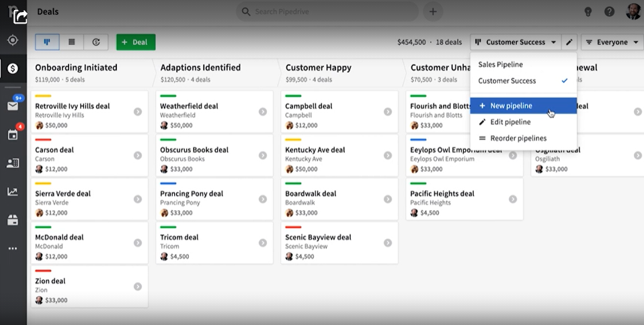The width and height of the screenshot is (644, 325).
Task: Open Carson deal card
Action: pos(89,156)
